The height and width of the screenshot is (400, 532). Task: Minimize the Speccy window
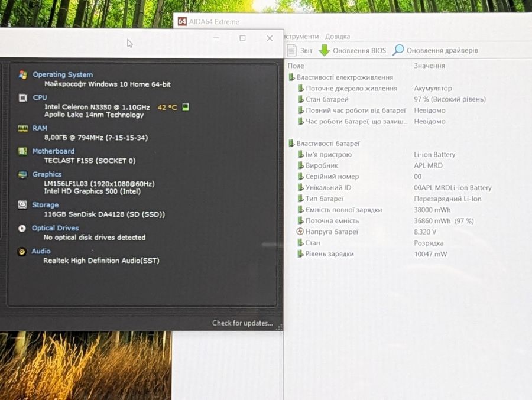(216, 38)
